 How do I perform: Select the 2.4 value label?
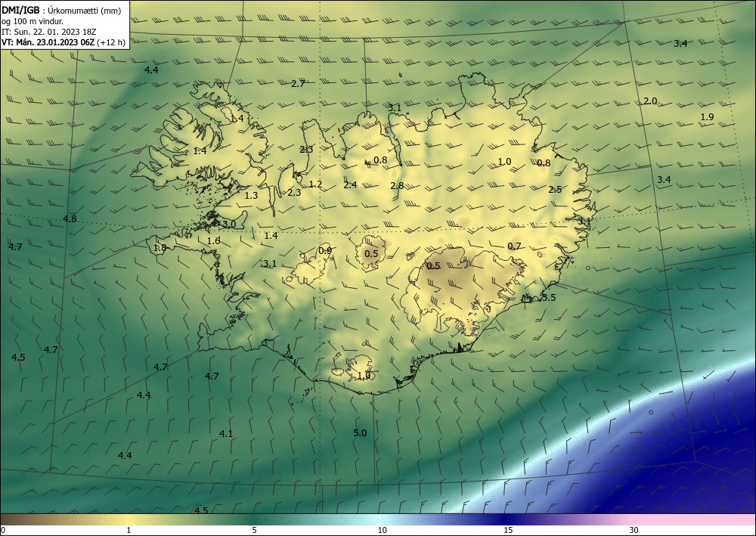(x=350, y=184)
